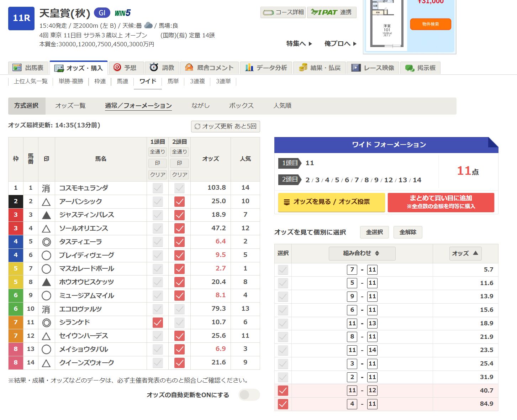
Task: Open 掲示板 speech bubble icon tab
Action: tap(420, 68)
